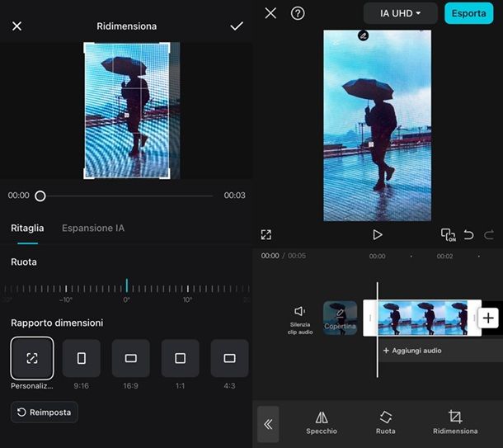Confirm the crop with the checkmark
The image size is (503, 448).
(x=237, y=26)
